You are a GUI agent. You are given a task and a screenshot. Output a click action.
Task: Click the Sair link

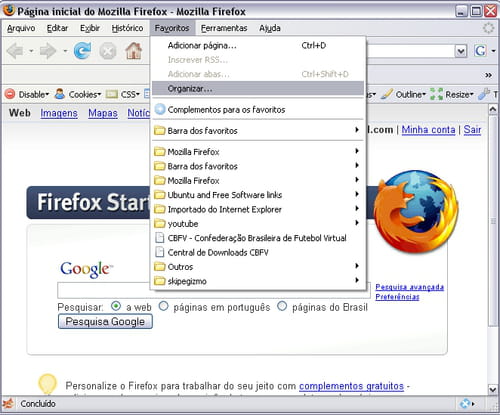coord(472,129)
